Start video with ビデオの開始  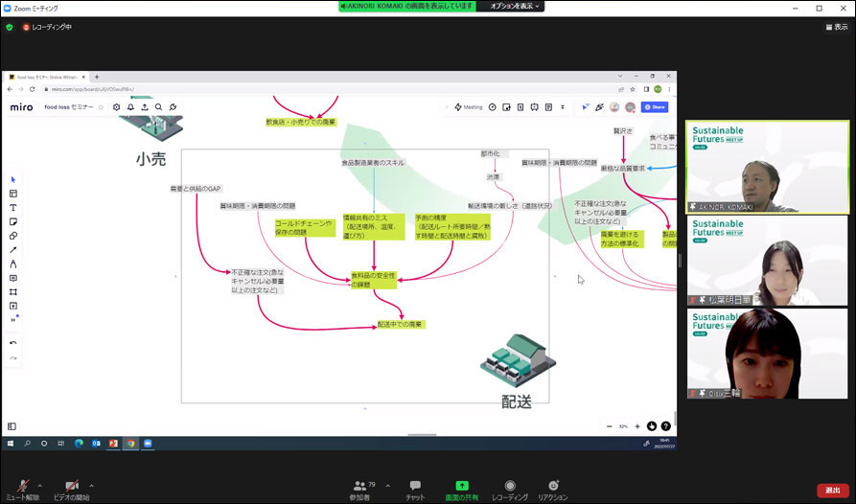[72, 490]
